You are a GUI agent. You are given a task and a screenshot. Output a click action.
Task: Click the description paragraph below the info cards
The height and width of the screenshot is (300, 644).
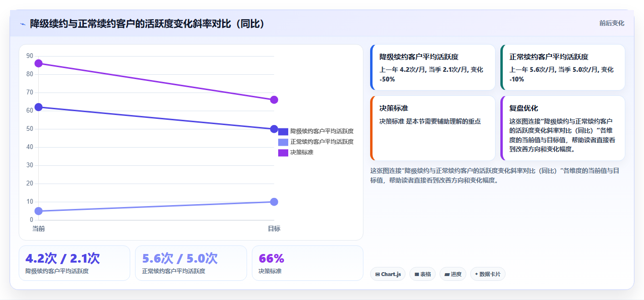pos(495,175)
